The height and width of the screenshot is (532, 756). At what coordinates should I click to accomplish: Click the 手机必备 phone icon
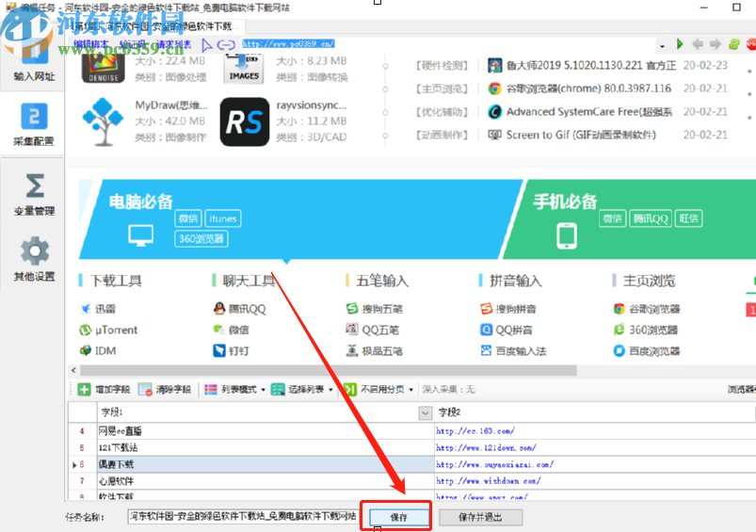coord(567,235)
